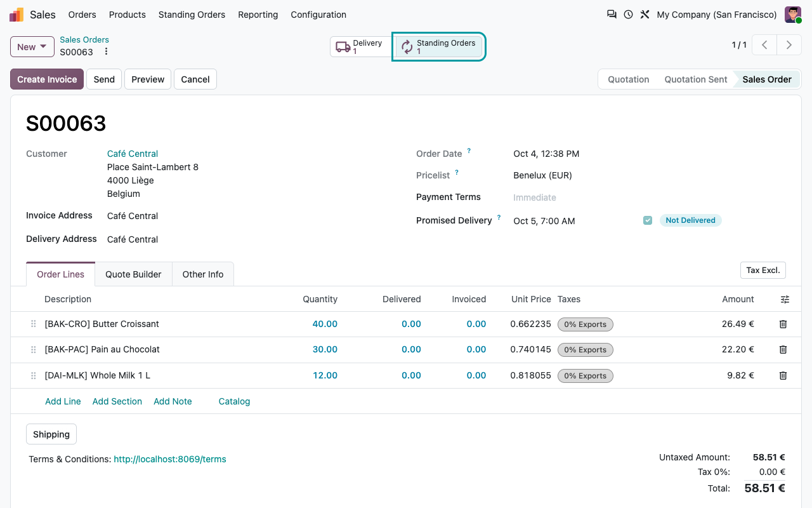Grab the Butter Croissant row drag handle
The height and width of the screenshot is (508, 812).
(x=33, y=324)
